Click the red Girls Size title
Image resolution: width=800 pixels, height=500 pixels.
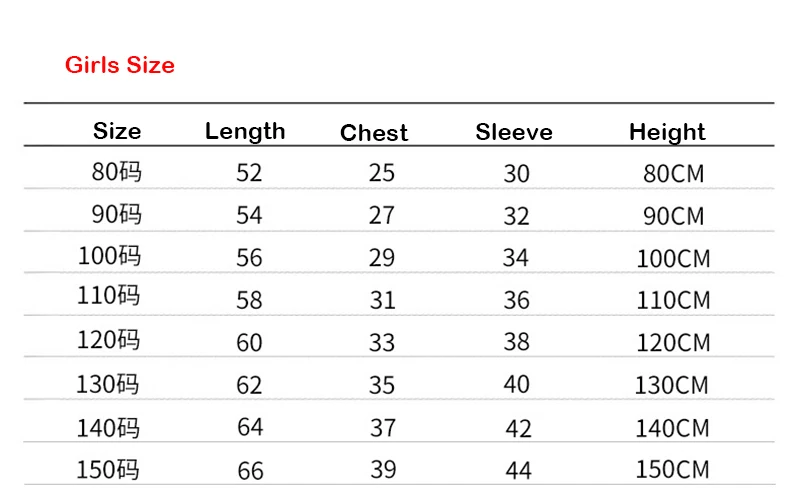[x=120, y=65]
